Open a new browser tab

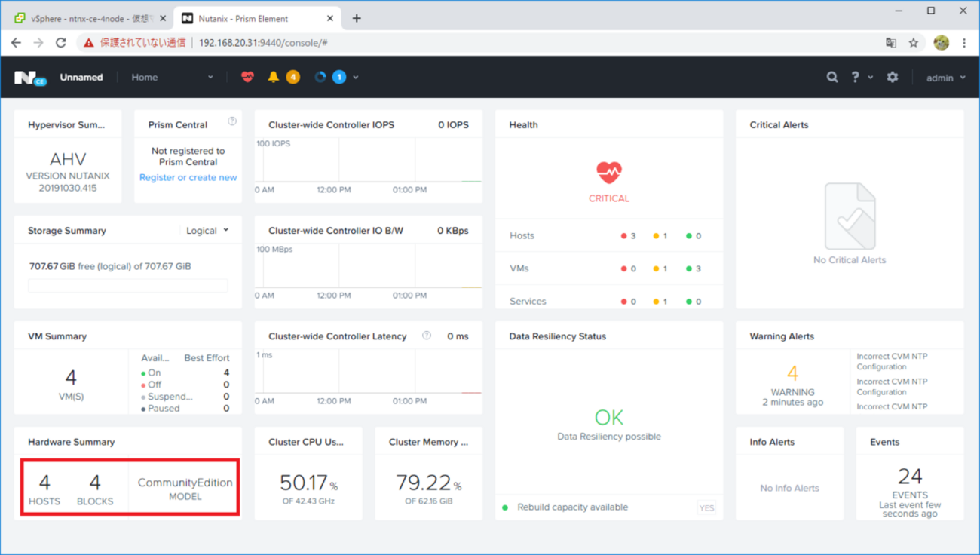(357, 18)
